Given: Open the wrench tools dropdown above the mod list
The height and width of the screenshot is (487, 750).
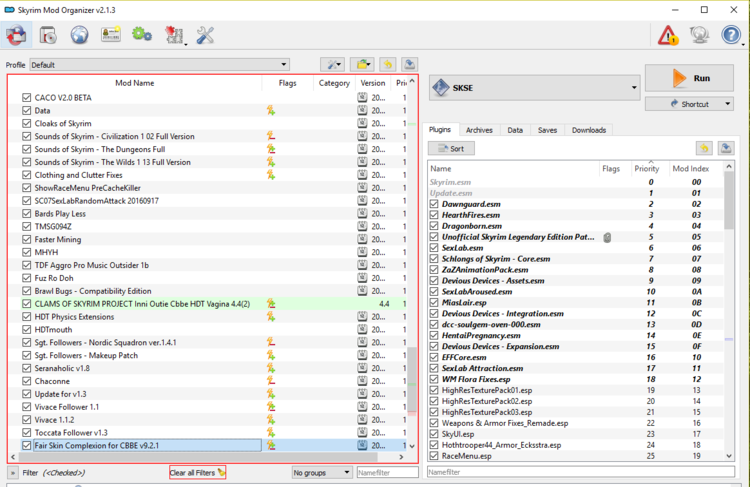Looking at the screenshot, I should [333, 64].
